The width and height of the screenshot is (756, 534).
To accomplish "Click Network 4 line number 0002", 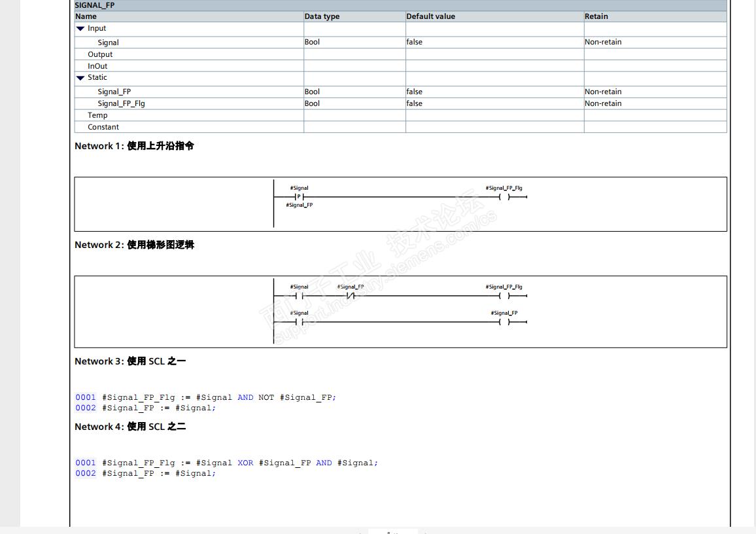I will [86, 474].
